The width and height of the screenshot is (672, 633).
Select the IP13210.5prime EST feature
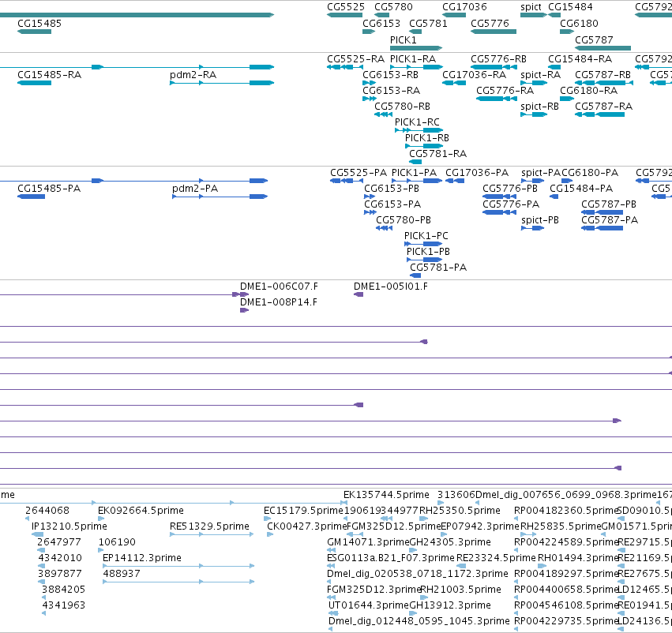pyautogui.click(x=38, y=534)
